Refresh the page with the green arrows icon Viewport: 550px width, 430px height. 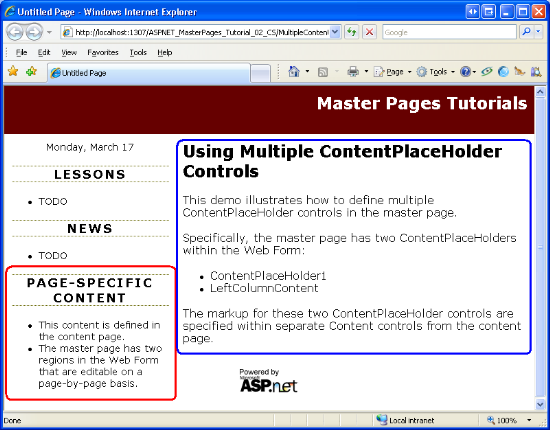(351, 32)
